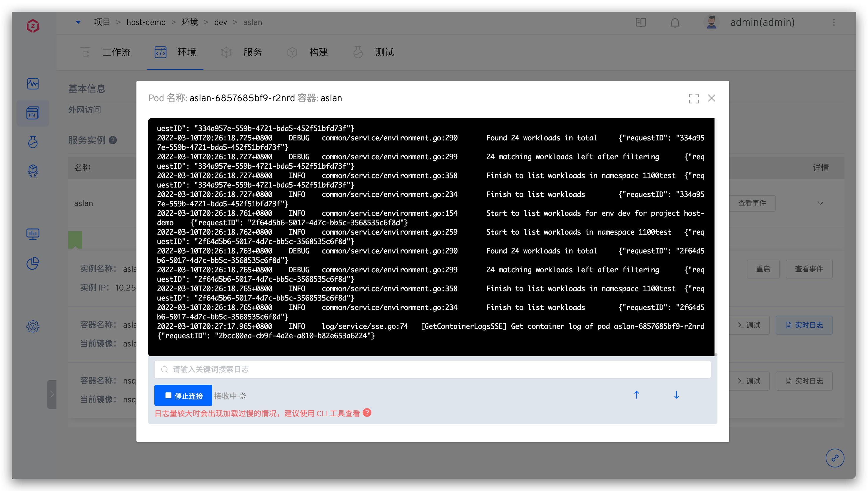Open the notification bell
The width and height of the screenshot is (868, 491).
coord(675,23)
